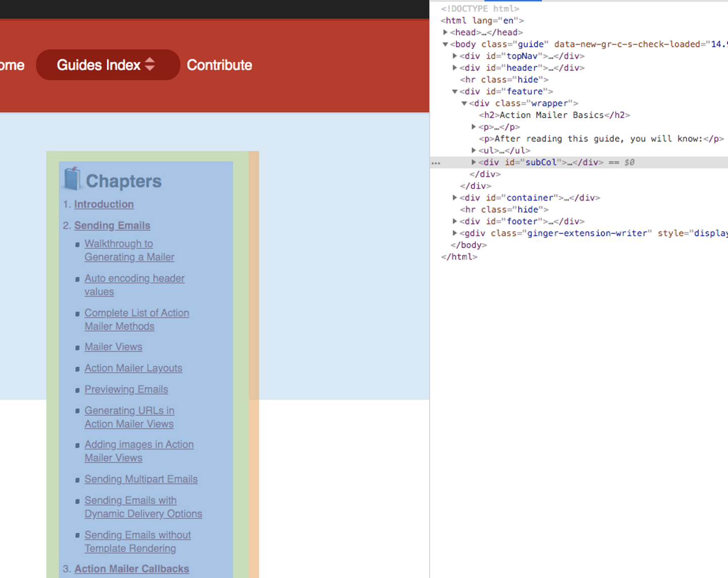The height and width of the screenshot is (578, 728).
Task: Select the closing body tag row
Action: coord(469,245)
